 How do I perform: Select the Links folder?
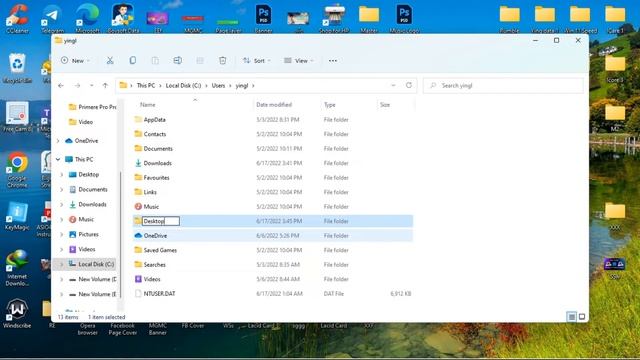(273, 192)
